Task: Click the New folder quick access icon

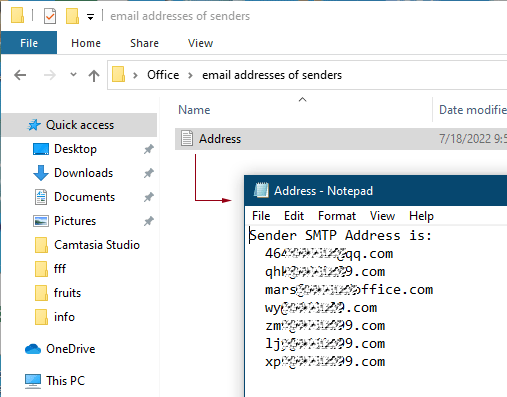Action: [72, 16]
